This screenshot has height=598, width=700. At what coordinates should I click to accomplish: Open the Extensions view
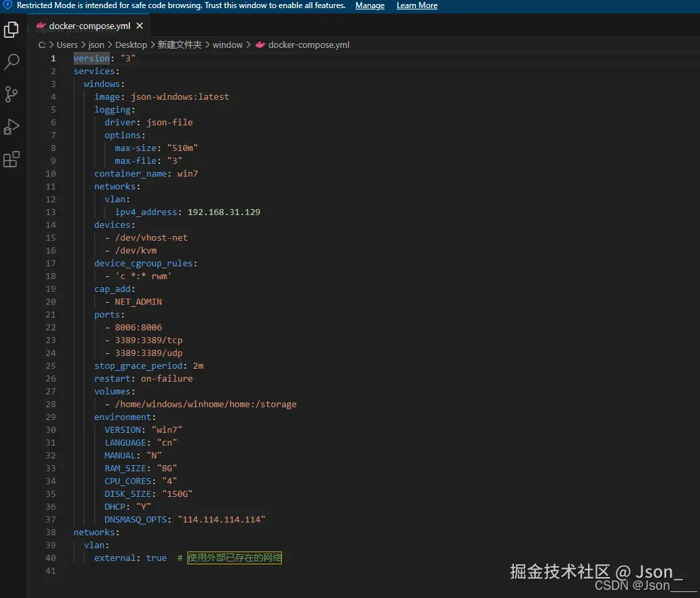[x=11, y=159]
